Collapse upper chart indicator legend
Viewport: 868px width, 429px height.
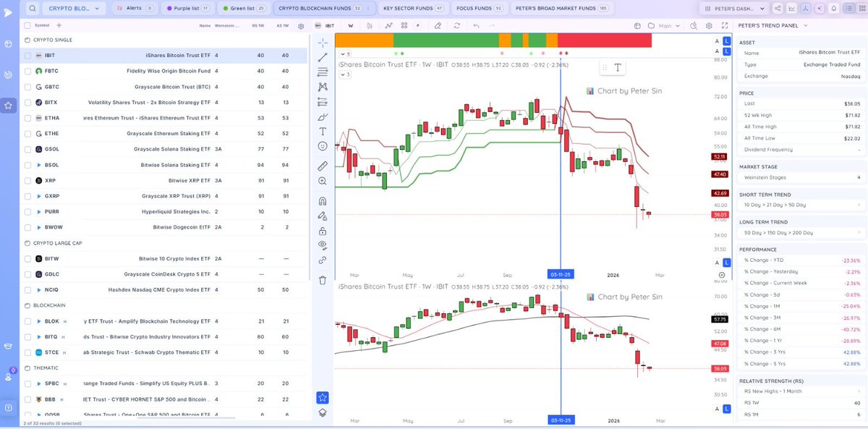[344, 54]
